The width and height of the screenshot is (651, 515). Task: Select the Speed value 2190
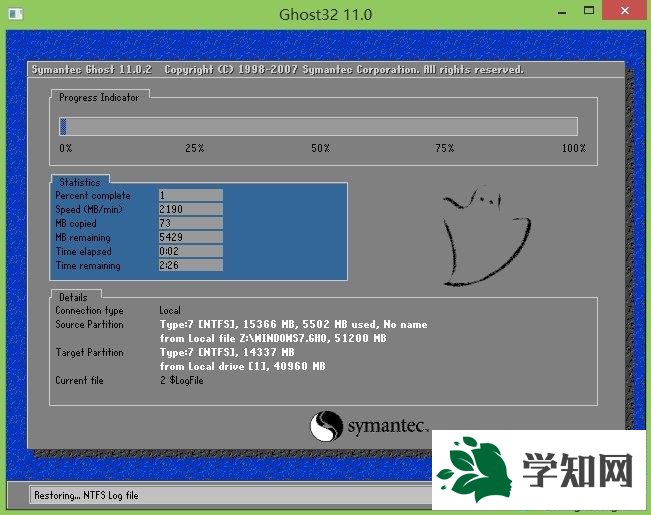(x=191, y=209)
